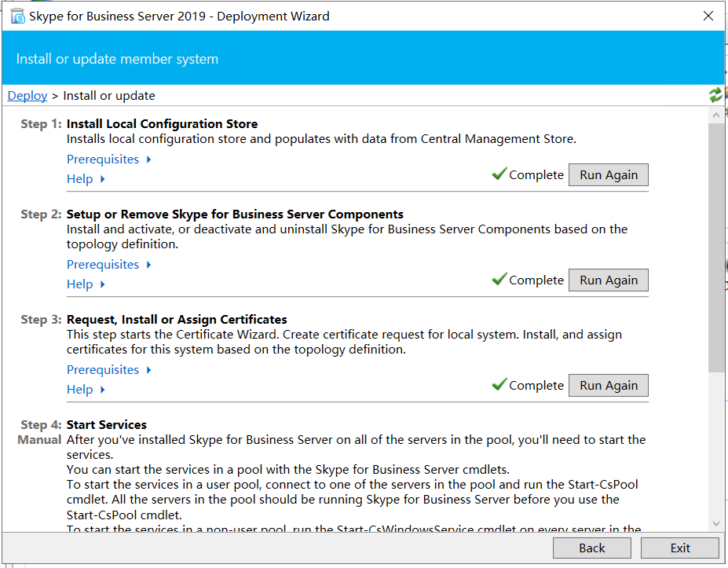Go to Deploy breadcrumb link
The width and height of the screenshot is (728, 568).
27,96
